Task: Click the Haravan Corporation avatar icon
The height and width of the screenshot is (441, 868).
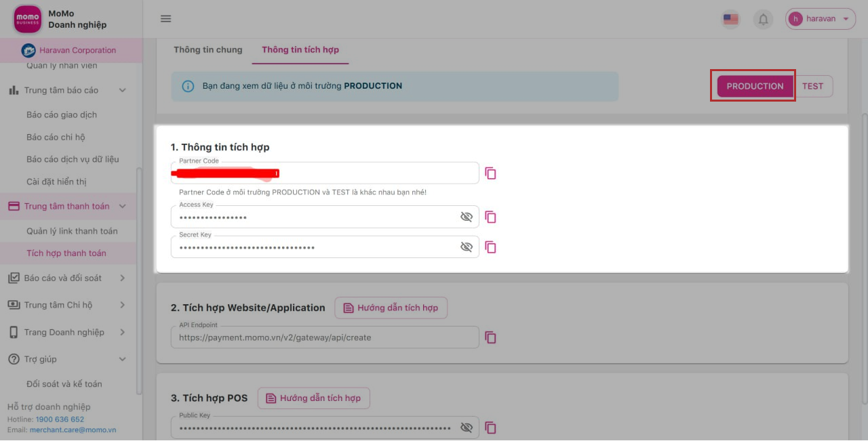Action: click(28, 50)
